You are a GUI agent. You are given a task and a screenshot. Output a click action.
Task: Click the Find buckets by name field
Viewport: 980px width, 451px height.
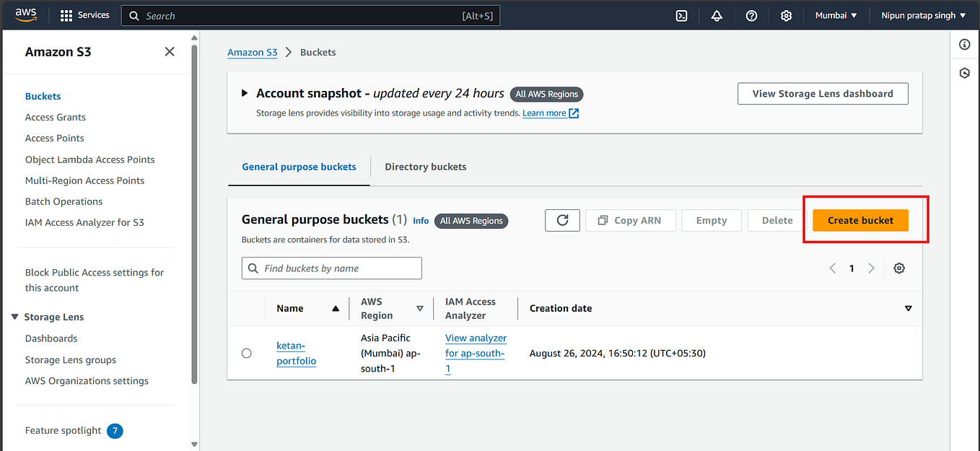[332, 268]
